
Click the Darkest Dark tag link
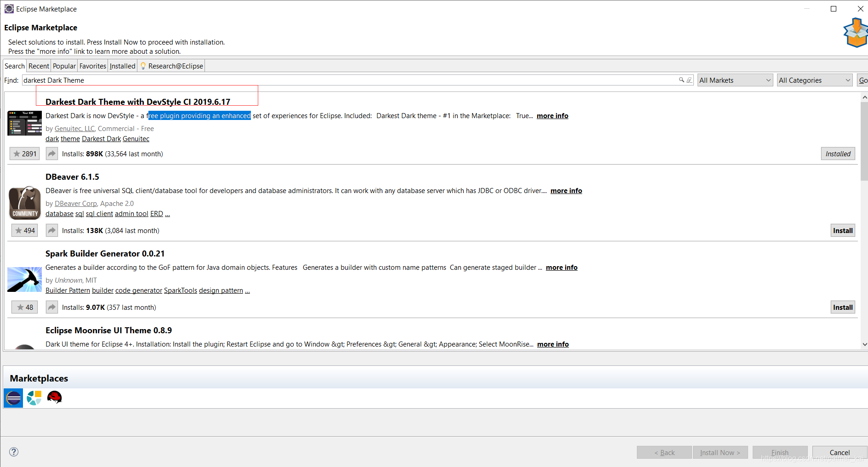tap(101, 139)
